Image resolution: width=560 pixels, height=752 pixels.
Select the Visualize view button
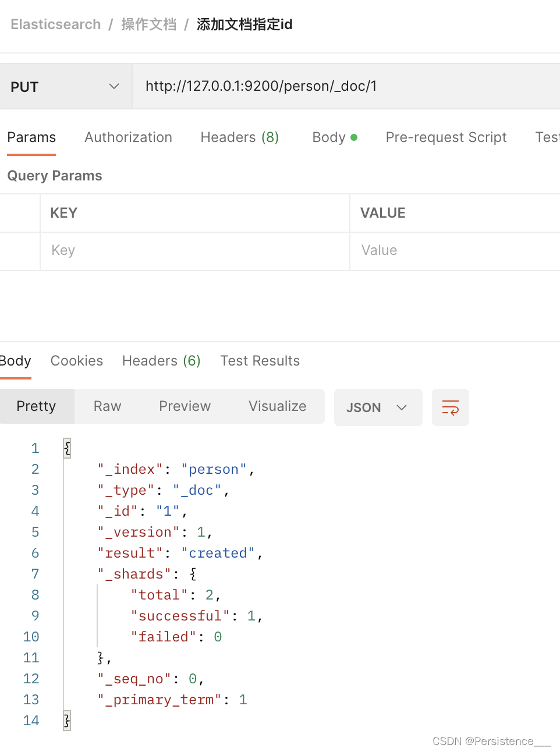tap(278, 406)
